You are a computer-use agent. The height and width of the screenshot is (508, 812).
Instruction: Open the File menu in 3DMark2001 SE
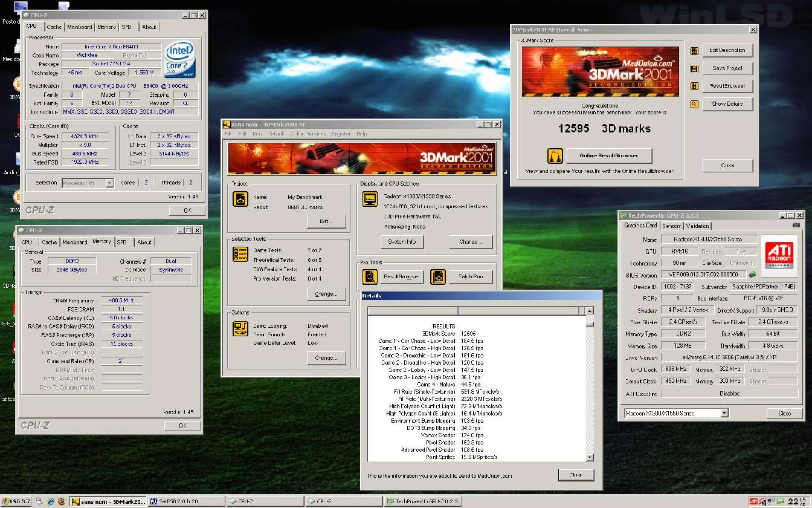228,134
